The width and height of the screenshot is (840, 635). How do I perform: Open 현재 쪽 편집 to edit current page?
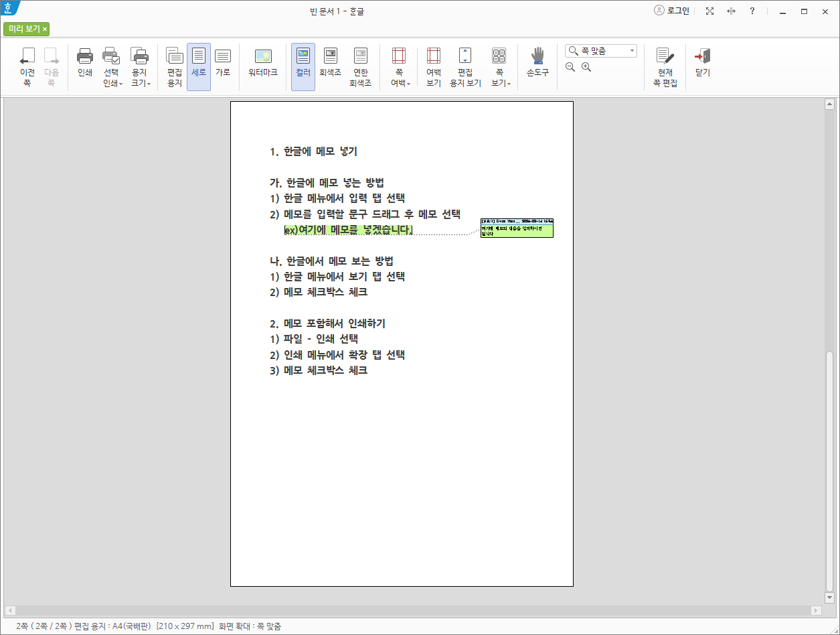pos(664,65)
